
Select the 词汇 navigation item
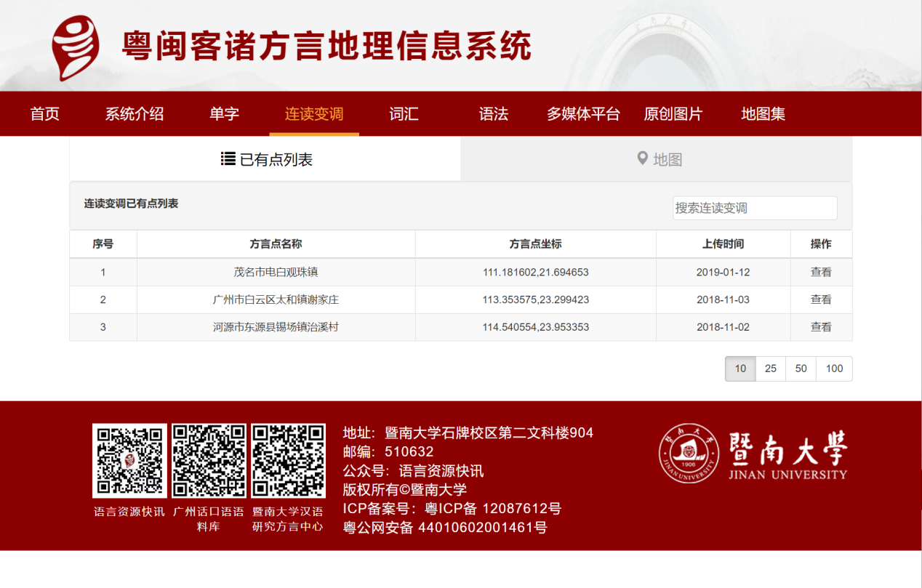tap(404, 114)
